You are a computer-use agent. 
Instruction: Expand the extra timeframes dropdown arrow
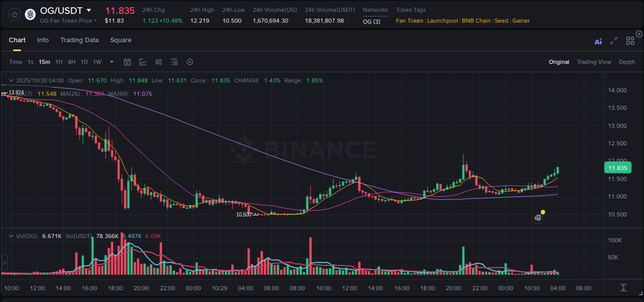(111, 62)
